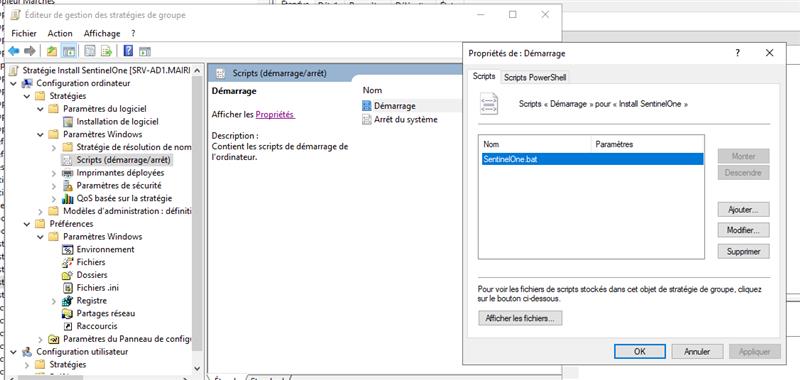Viewport: 800px width, 380px height.
Task: Click the QoS bar-chart icon
Action: 67,198
